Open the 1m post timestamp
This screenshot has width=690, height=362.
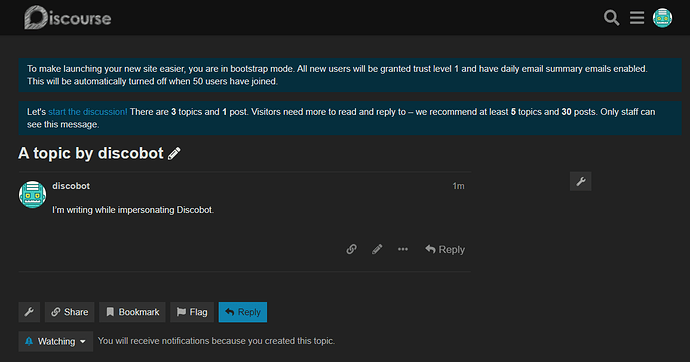[x=458, y=186]
